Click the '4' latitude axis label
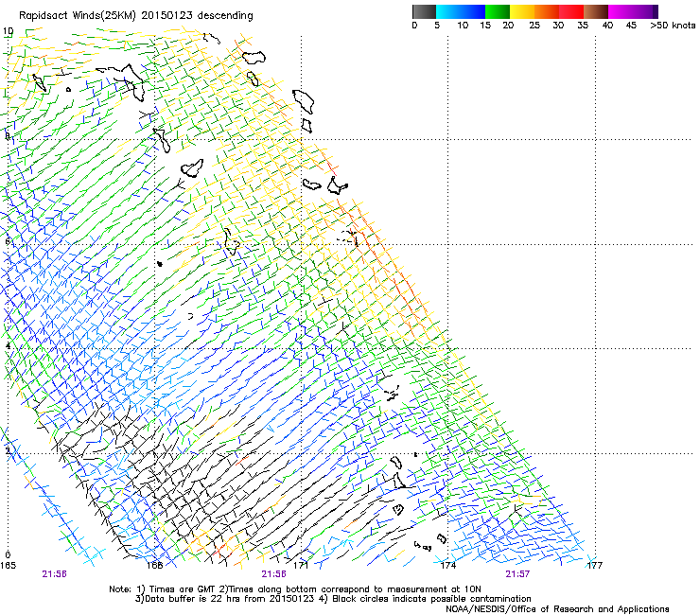 pyautogui.click(x=8, y=346)
